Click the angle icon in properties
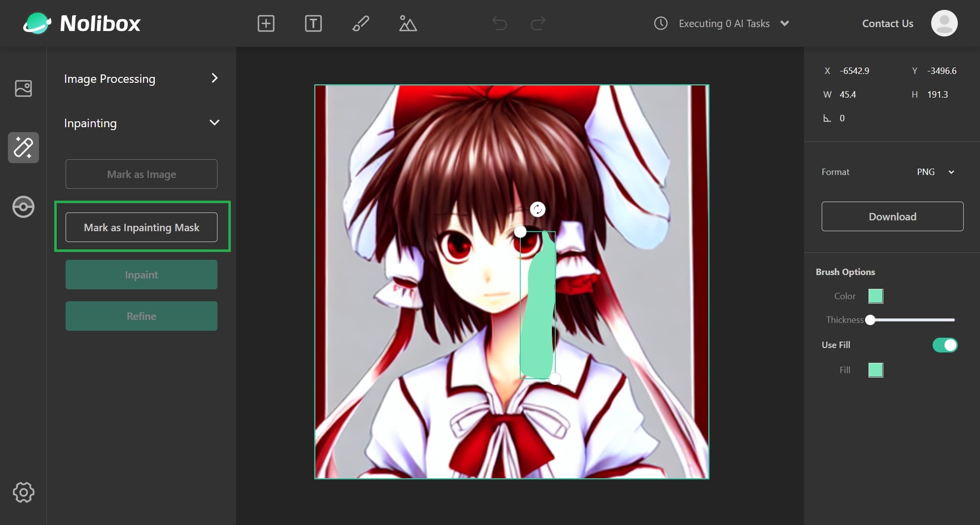 [827, 118]
